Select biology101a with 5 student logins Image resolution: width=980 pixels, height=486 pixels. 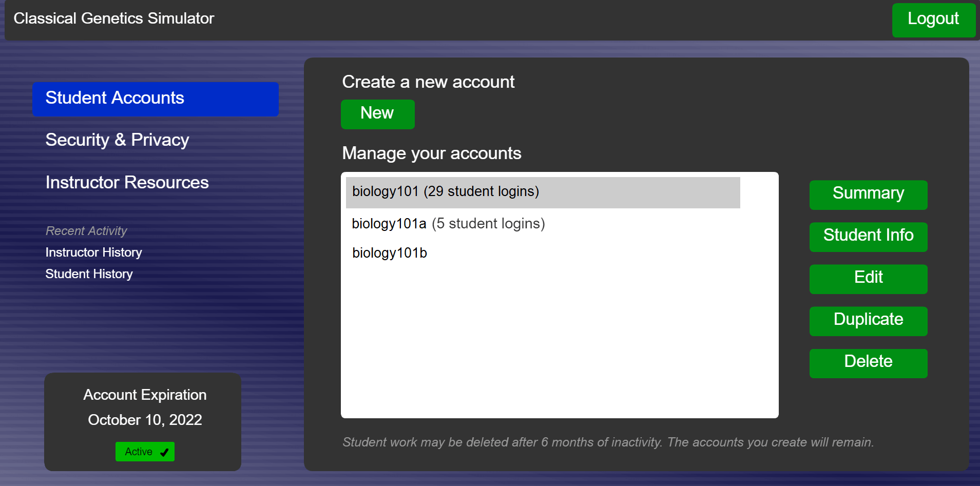448,224
